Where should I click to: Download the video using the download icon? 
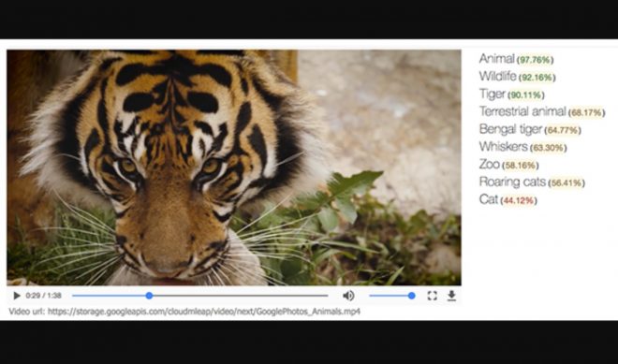coord(451,296)
